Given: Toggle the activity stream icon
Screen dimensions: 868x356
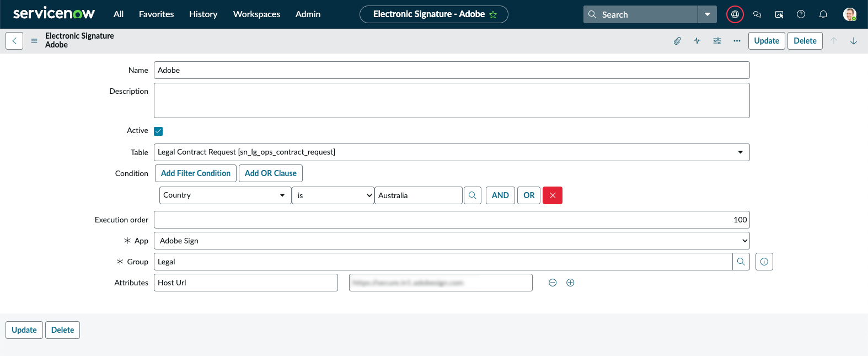Looking at the screenshot, I should (697, 41).
